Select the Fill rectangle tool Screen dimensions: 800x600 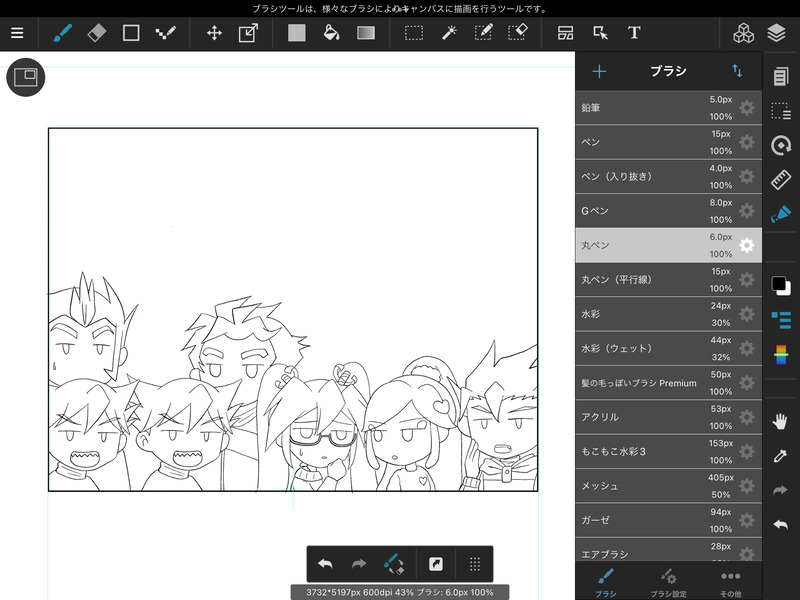point(296,33)
